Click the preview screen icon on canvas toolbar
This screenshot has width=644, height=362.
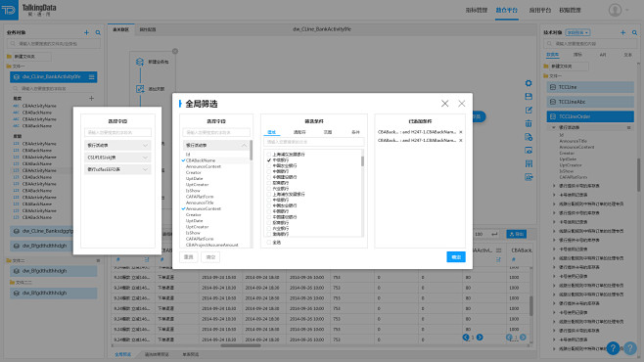click(x=529, y=151)
